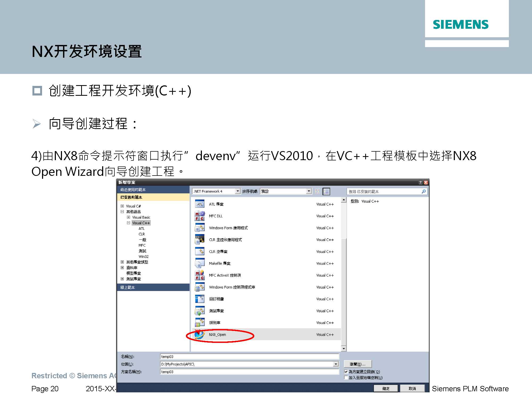
Task: Collapse the 其他語言 tree node
Action: [122, 211]
